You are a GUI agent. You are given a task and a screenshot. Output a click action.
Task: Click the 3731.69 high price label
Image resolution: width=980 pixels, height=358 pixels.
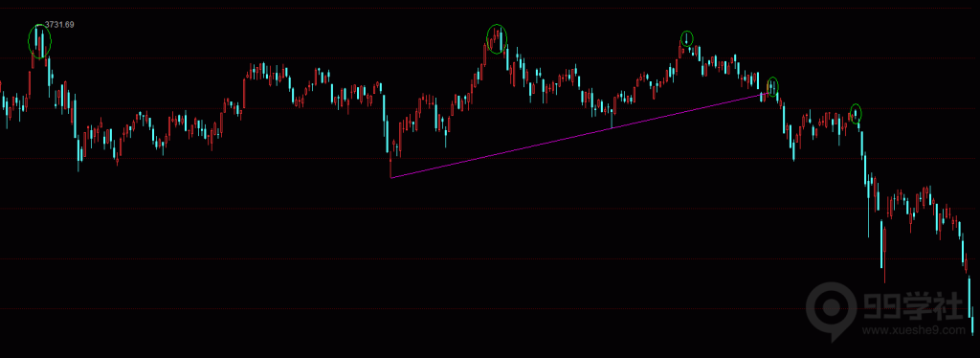click(59, 24)
